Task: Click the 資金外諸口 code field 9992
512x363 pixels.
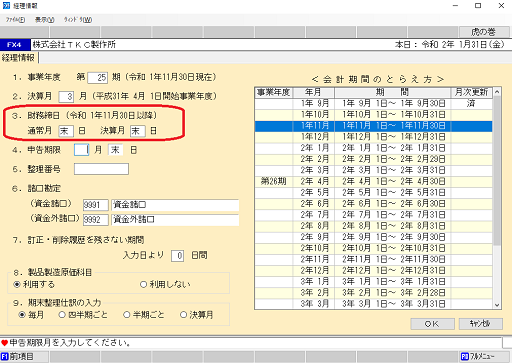Action: click(x=96, y=220)
